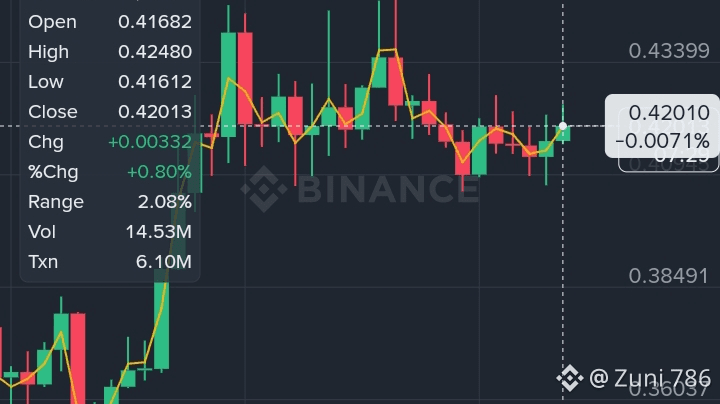Click the Binance logo icon in the watermark
This screenshot has height=404, width=720.
264,189
